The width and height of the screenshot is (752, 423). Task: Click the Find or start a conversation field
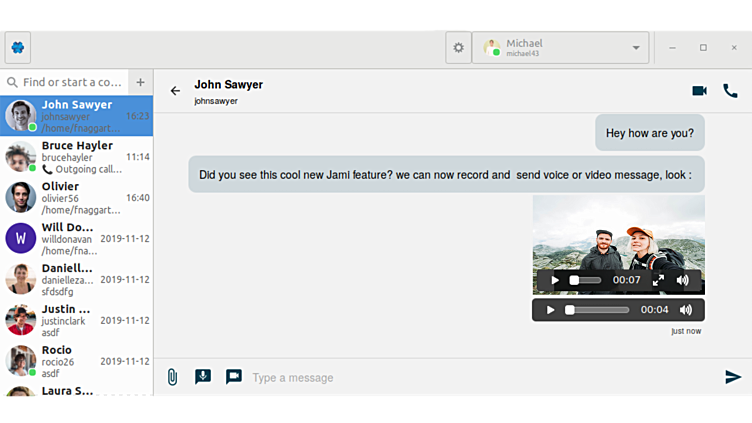point(64,82)
